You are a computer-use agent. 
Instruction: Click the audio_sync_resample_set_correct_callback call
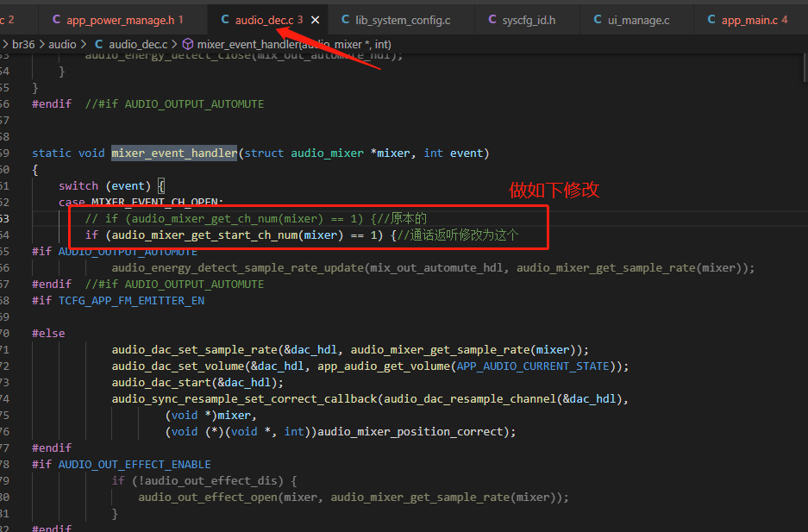[x=245, y=399]
